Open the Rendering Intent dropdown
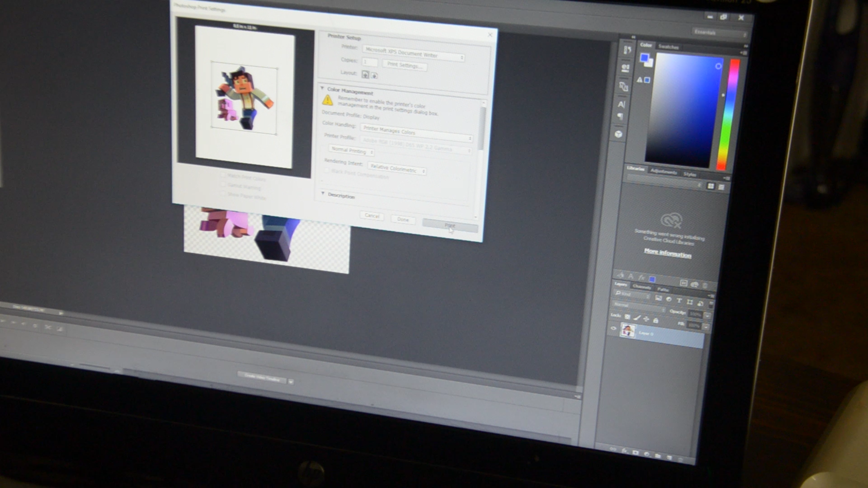 click(397, 169)
